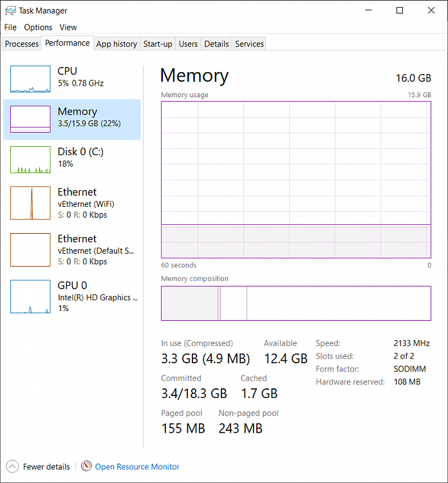
Task: Select the Memory graph thumbnail in sidebar
Action: click(x=30, y=119)
